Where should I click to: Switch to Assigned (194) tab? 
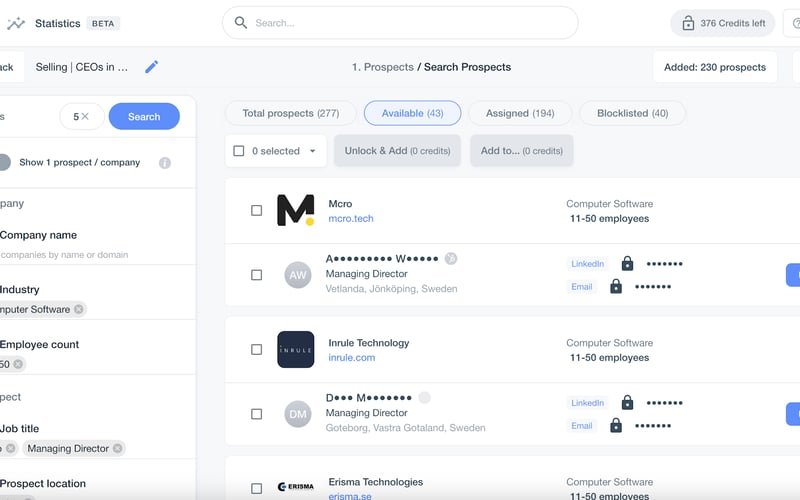(x=520, y=113)
